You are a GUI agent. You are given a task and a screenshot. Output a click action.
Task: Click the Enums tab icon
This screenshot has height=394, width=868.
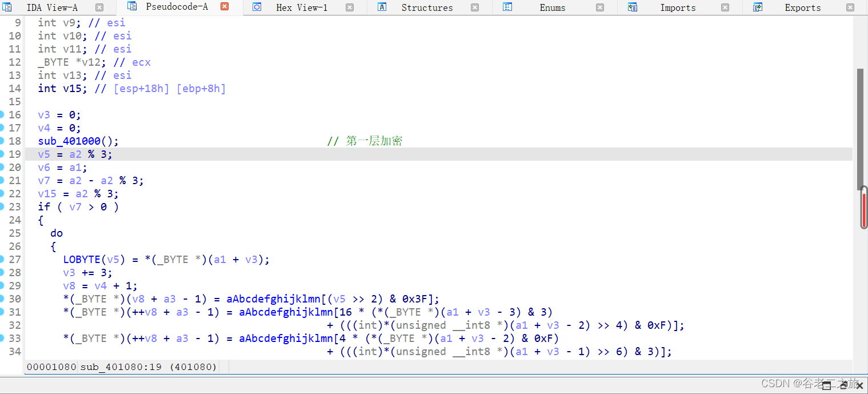(506, 7)
